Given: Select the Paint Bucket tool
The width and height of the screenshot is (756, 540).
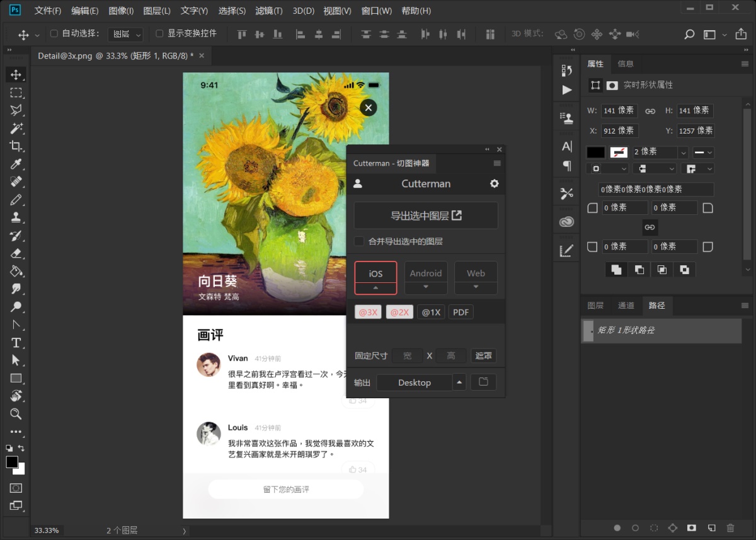Looking at the screenshot, I should 16,271.
